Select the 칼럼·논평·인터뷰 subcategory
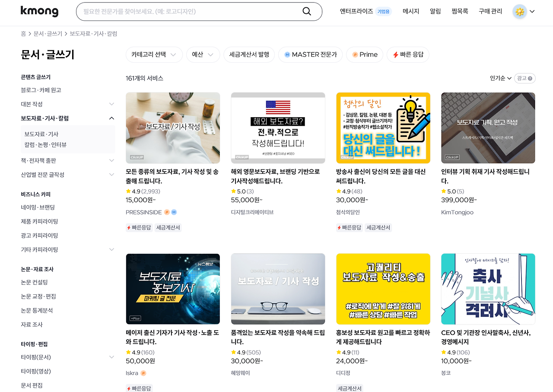 (x=45, y=145)
